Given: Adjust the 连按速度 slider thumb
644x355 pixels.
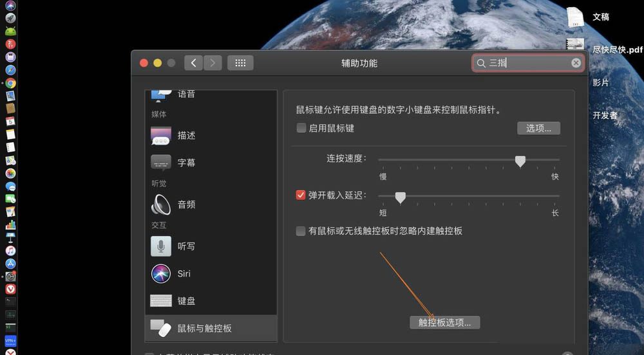Looking at the screenshot, I should 520,161.
